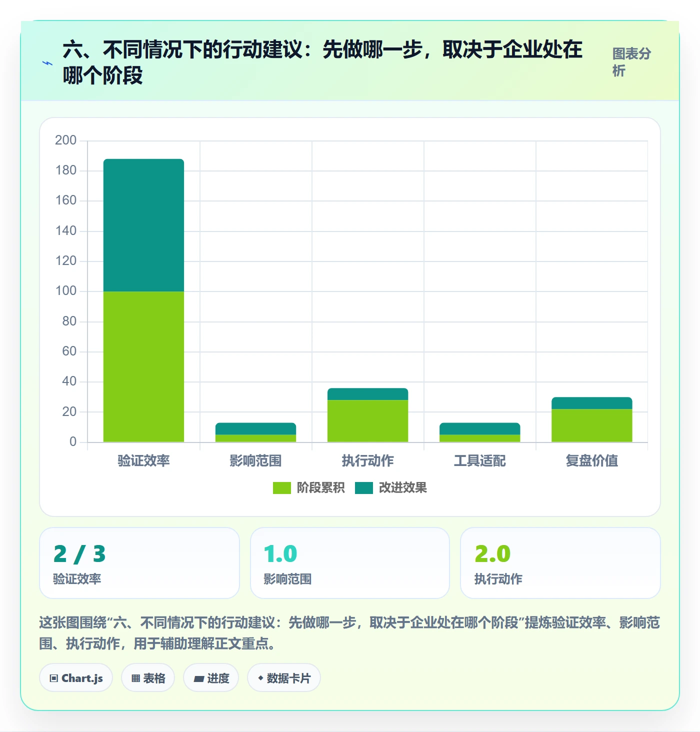Click the 图表分析 label in header

632,62
